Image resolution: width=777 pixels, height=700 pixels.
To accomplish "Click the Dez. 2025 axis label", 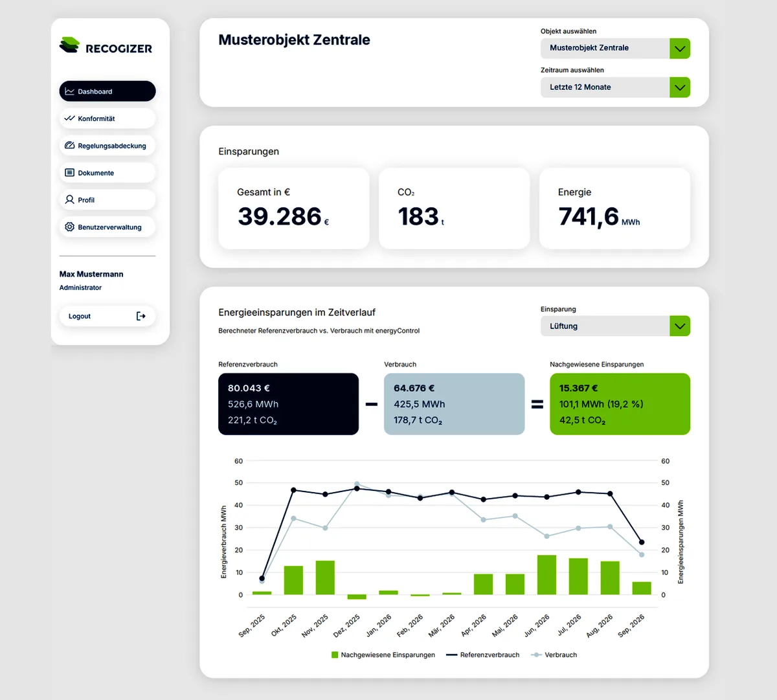I will click(x=347, y=625).
